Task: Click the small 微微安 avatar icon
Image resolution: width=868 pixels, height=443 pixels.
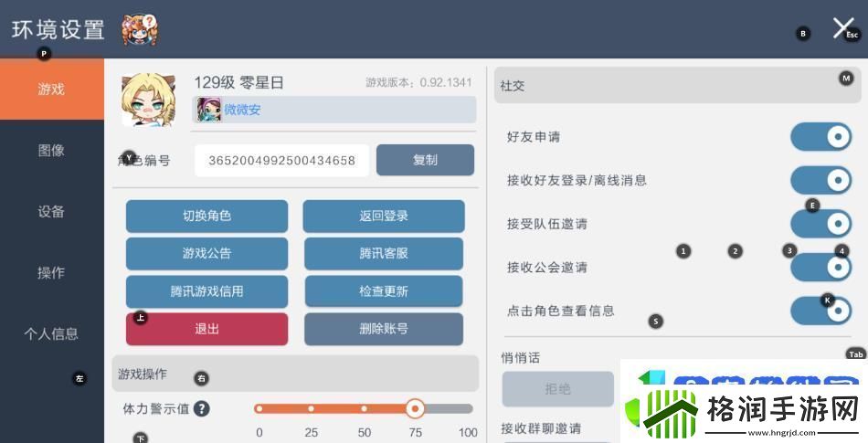Action: pos(208,110)
